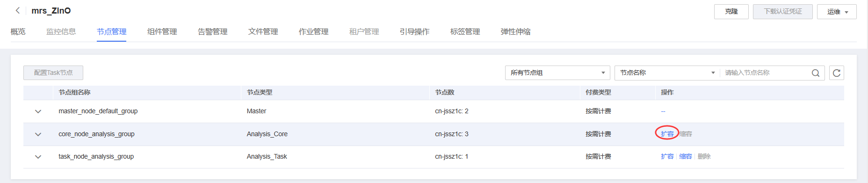This screenshot has width=868, height=183.
Task: Click the back arrow beside mrs_ZlnO
Action: coord(18,10)
